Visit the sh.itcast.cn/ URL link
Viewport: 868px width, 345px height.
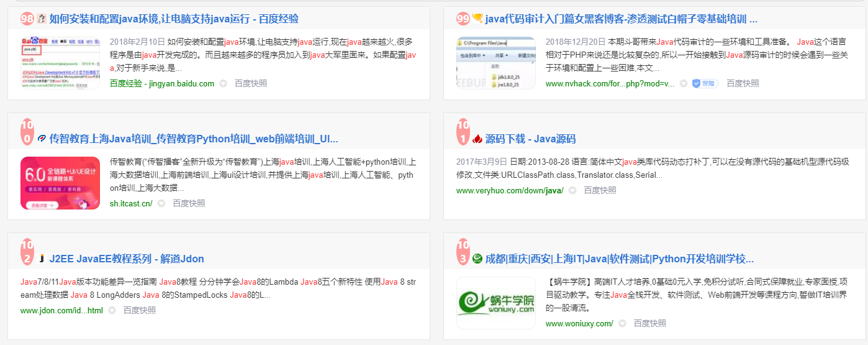(131, 203)
